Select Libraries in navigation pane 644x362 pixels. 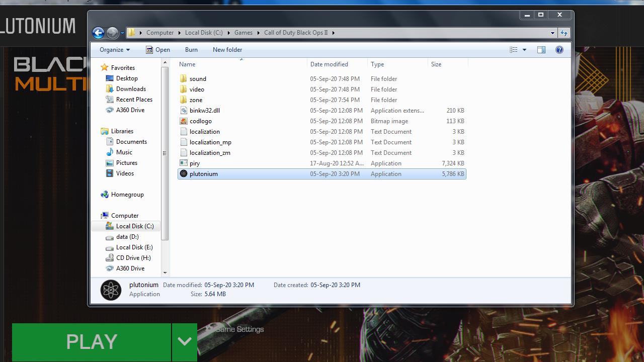click(x=122, y=131)
